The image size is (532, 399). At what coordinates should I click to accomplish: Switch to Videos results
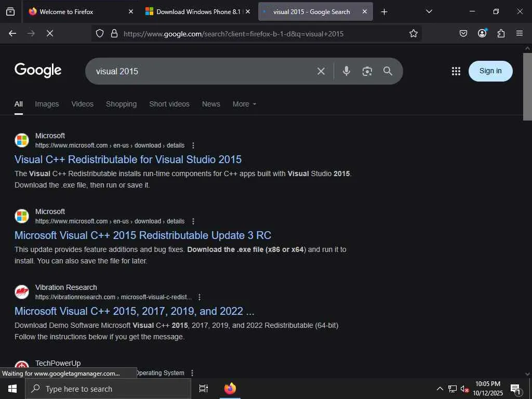coord(83,104)
